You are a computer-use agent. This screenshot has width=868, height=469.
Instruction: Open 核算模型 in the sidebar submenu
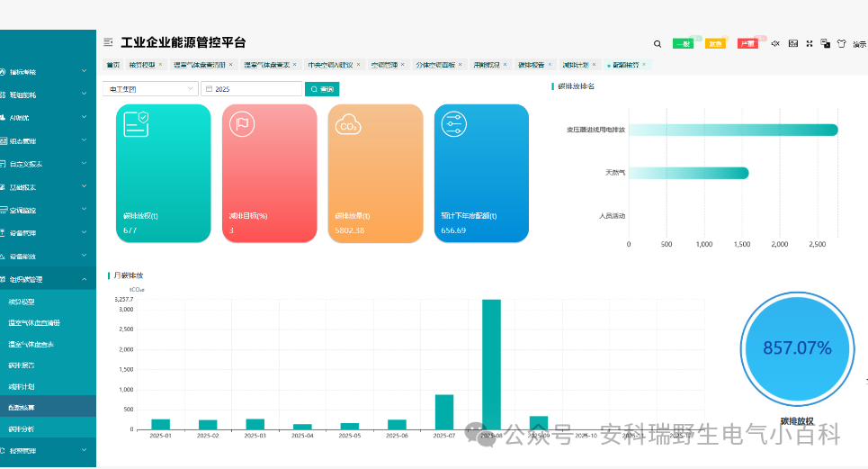pos(49,302)
